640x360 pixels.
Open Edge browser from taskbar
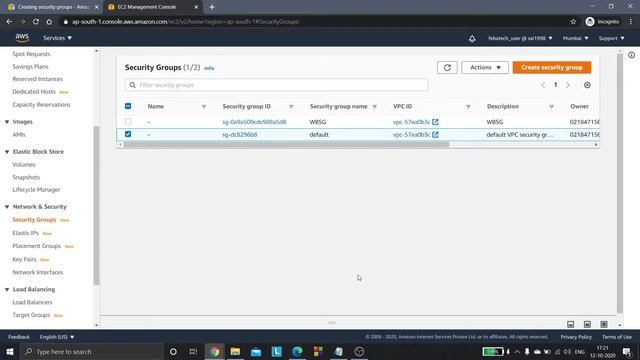coord(297,351)
